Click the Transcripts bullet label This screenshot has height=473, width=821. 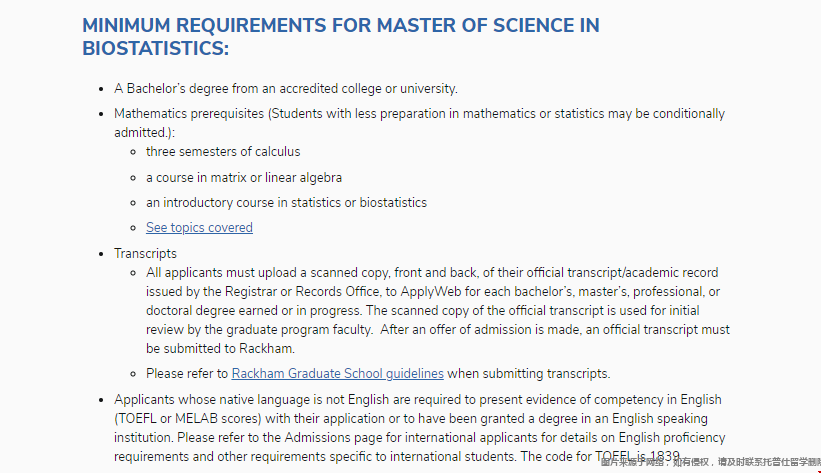pyautogui.click(x=146, y=254)
